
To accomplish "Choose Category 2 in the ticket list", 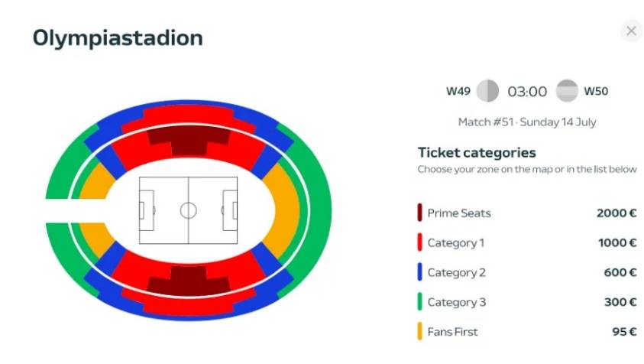I will point(456,272).
